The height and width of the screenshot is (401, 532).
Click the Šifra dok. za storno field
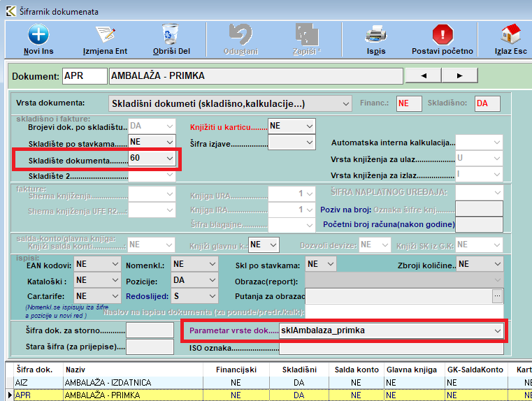150,330
